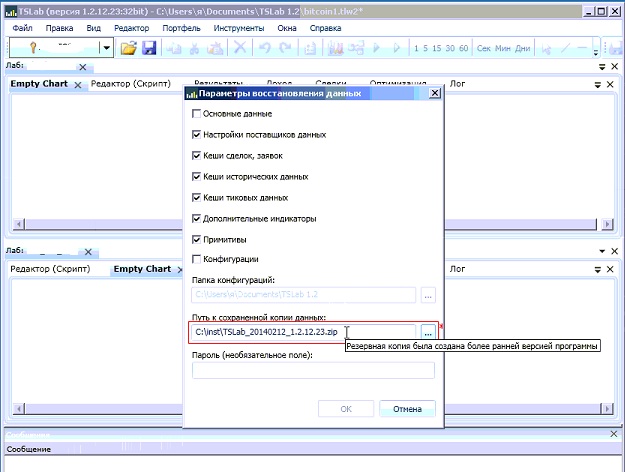Viewport: 625px width, 472px height.
Task: Select the 'Дни' timeframe toolbar button
Action: pyautogui.click(x=523, y=48)
